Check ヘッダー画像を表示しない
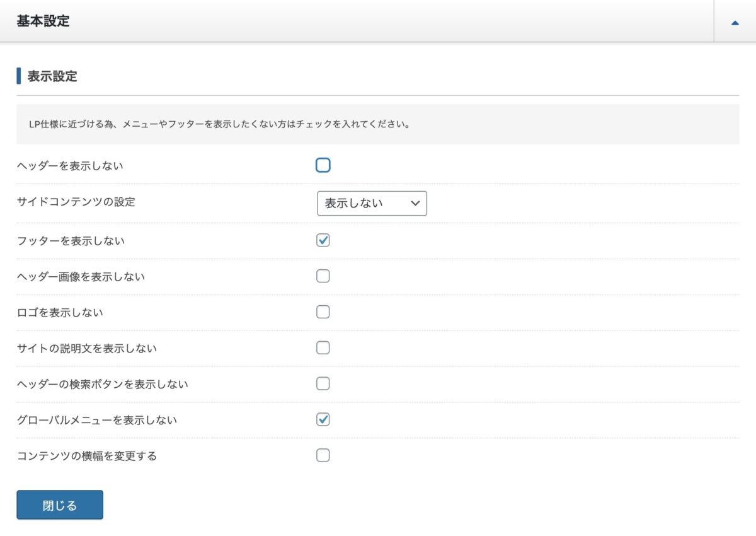The width and height of the screenshot is (756, 536). pos(323,276)
